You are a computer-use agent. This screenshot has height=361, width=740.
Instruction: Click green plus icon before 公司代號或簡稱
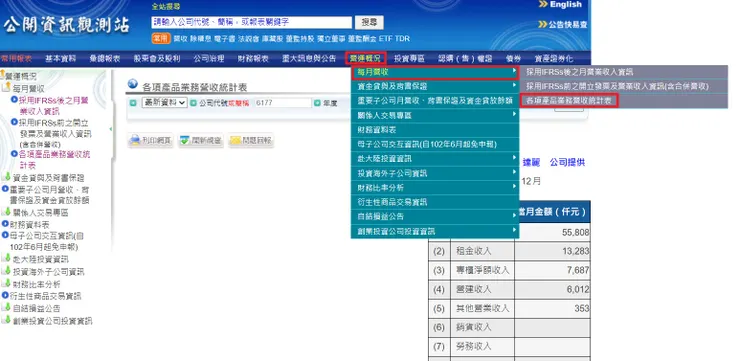click(193, 103)
